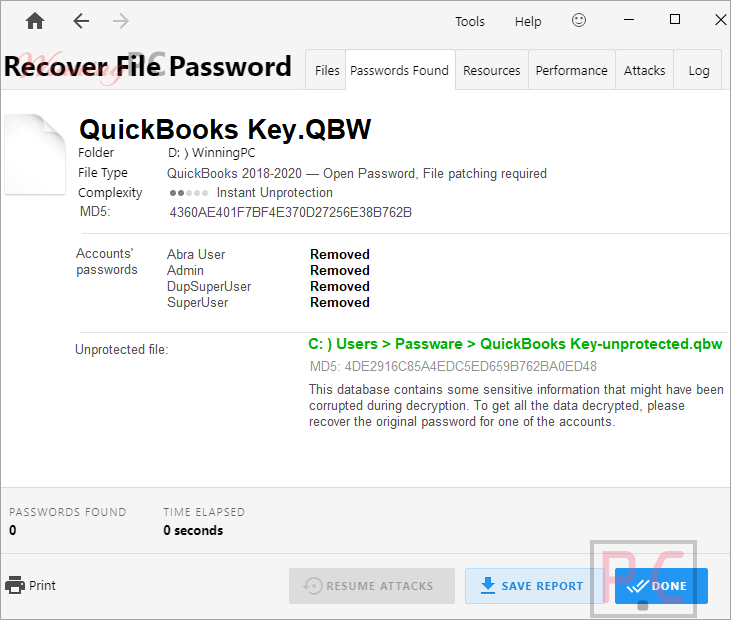Open the Performance tab

[572, 70]
